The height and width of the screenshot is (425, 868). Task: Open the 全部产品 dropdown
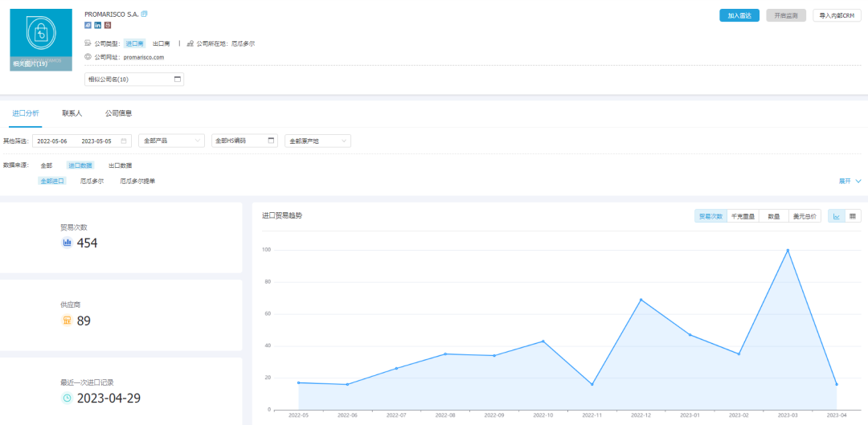tap(172, 141)
